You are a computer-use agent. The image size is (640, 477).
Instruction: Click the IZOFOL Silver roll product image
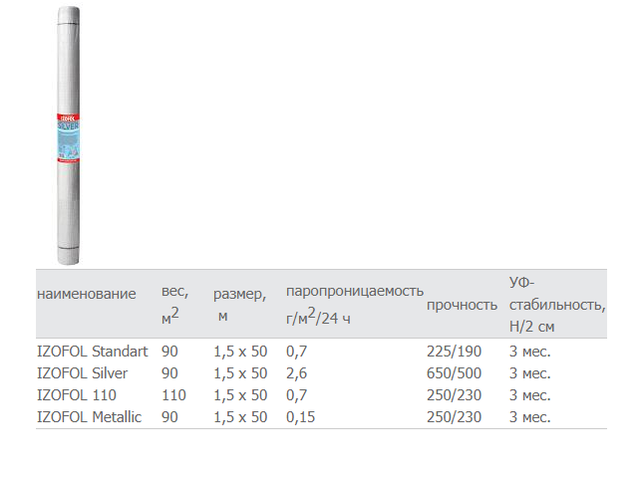coord(68,135)
